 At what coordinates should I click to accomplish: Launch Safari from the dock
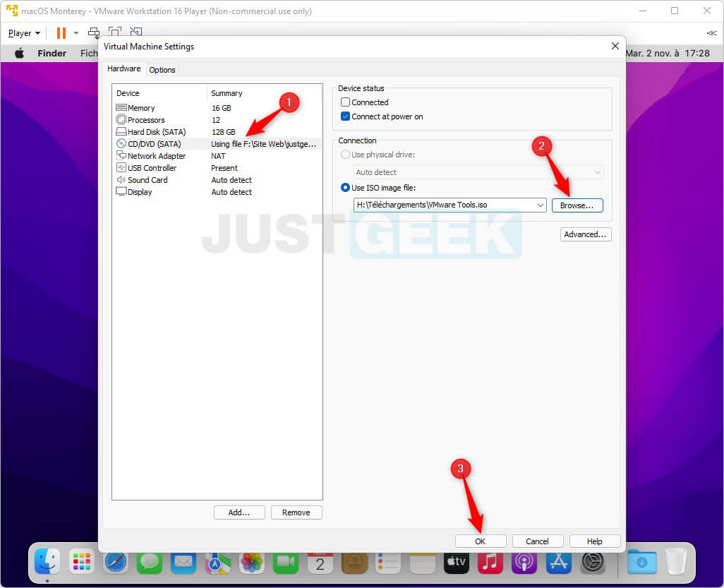(116, 561)
